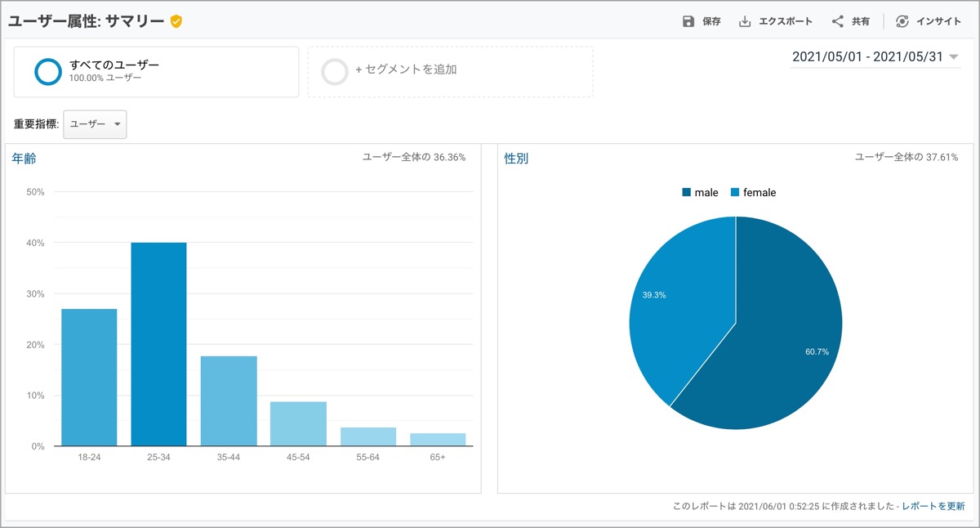Click the ユーザー属性: サマリー page title
This screenshot has height=528, width=980.
(87, 22)
